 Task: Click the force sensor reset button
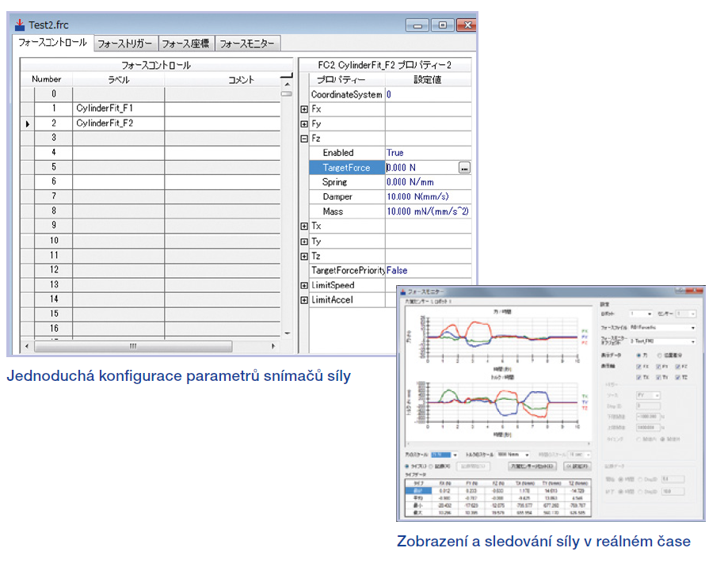(x=532, y=466)
